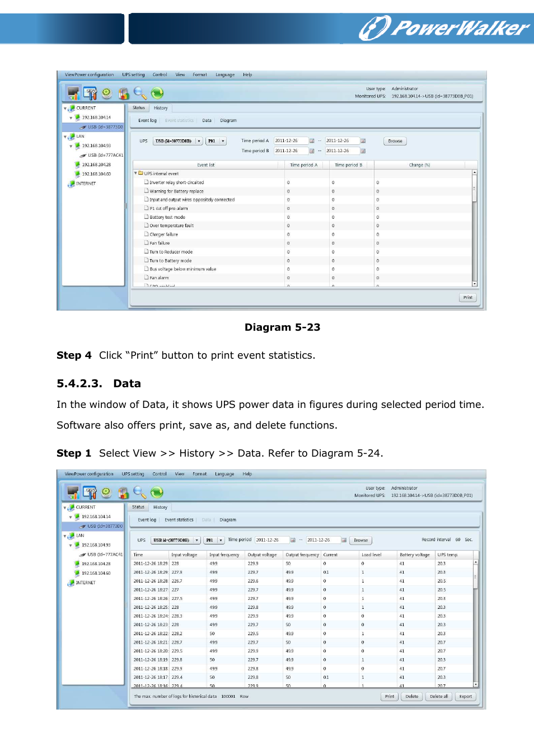Click green refresh arrow icon in Diagram 5-23 window
Viewport: 534px width, 756px height.
[x=157, y=93]
